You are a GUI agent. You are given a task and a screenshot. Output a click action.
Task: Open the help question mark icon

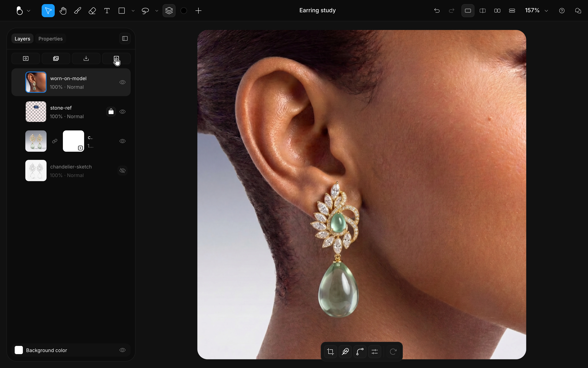coord(562,11)
